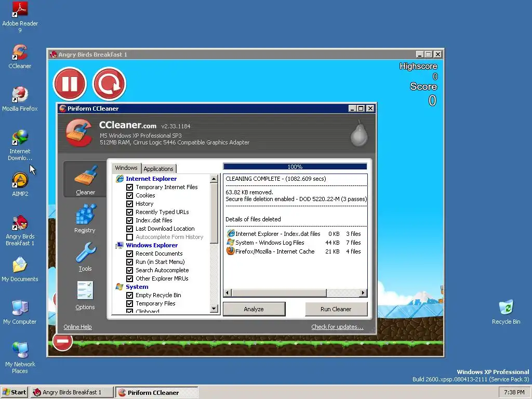Uncheck Empty Recycle Bin checkbox
The width and height of the screenshot is (532, 399).
click(129, 295)
